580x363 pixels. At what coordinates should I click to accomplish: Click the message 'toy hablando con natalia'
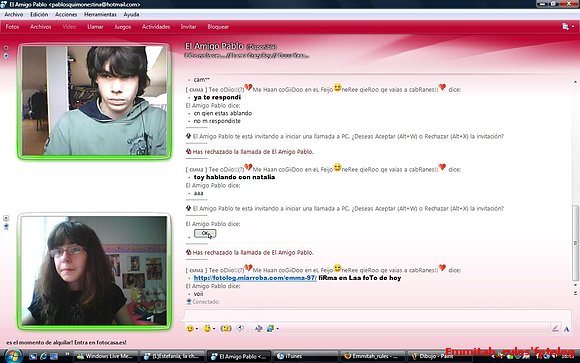point(234,177)
